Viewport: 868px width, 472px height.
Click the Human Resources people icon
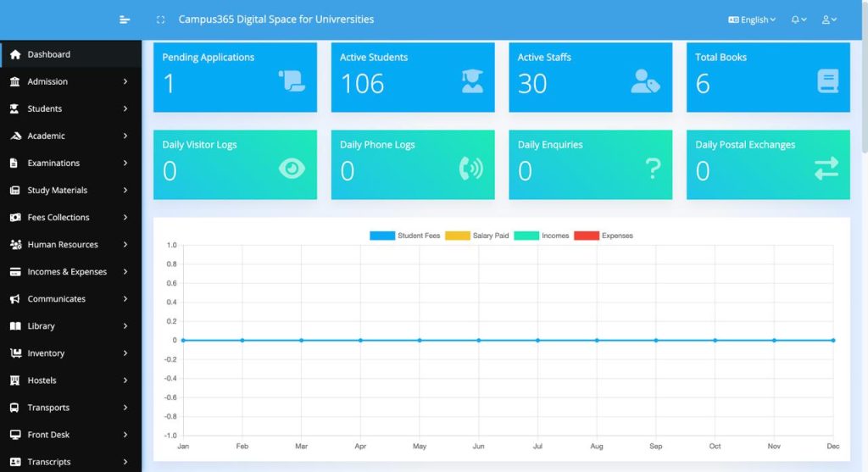[x=15, y=244]
